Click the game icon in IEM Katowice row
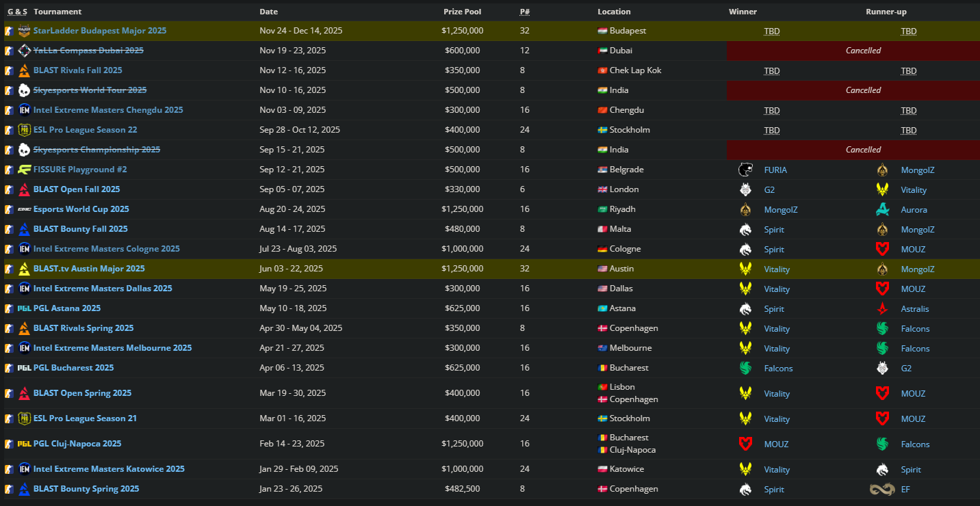This screenshot has height=506, width=980. pos(9,469)
